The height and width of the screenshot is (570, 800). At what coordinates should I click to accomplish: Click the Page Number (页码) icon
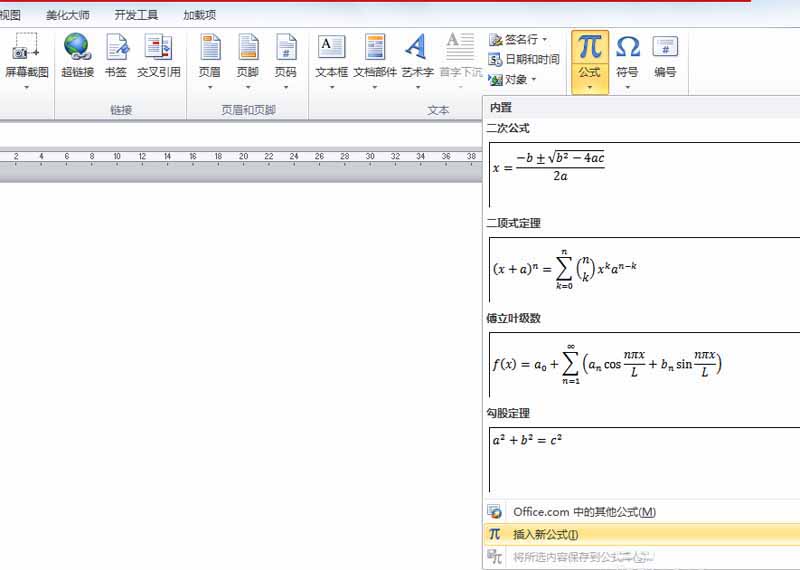285,48
